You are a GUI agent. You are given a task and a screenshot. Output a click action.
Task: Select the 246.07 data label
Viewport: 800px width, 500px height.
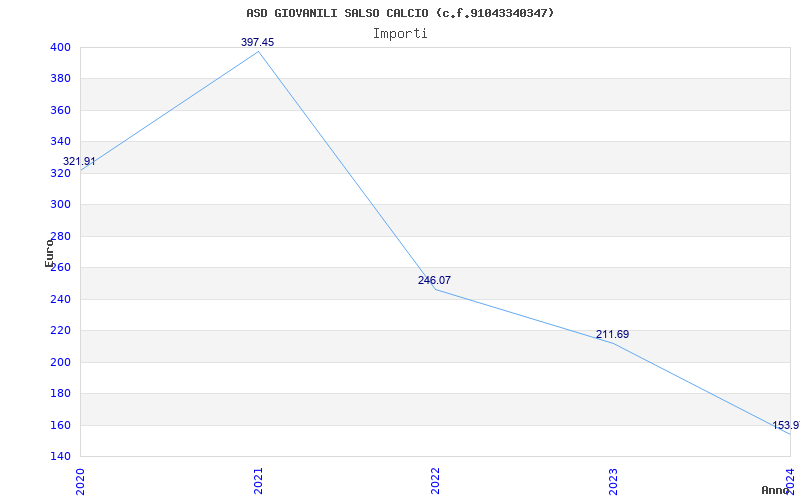click(x=434, y=280)
